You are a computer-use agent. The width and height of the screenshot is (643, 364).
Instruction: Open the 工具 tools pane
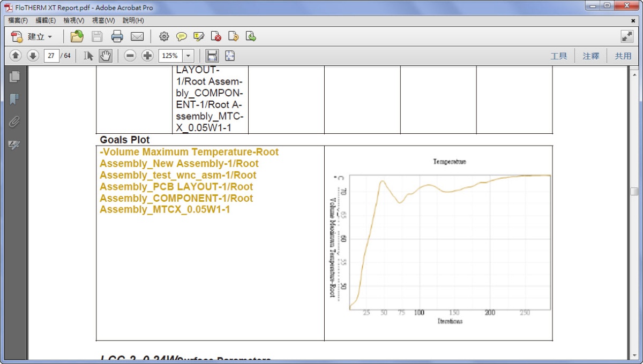[559, 55]
